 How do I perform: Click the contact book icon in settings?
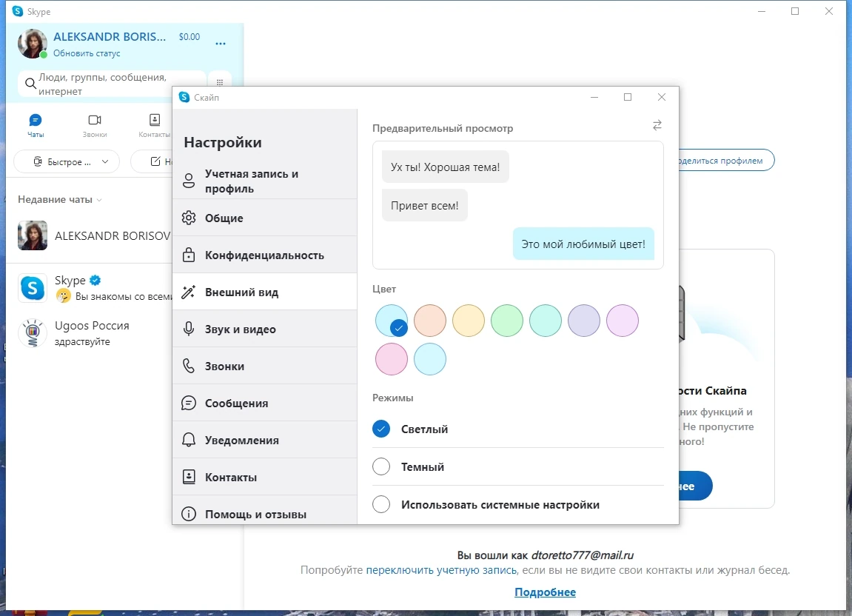(189, 477)
